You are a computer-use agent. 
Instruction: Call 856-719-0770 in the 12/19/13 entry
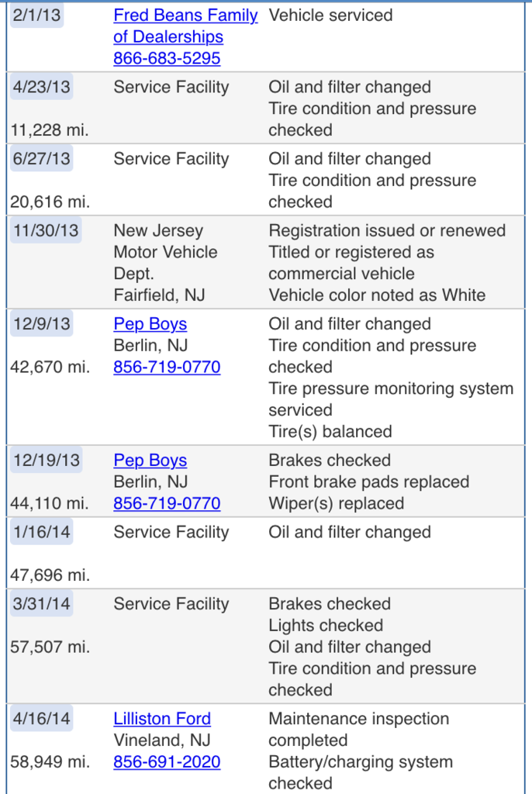click(167, 503)
